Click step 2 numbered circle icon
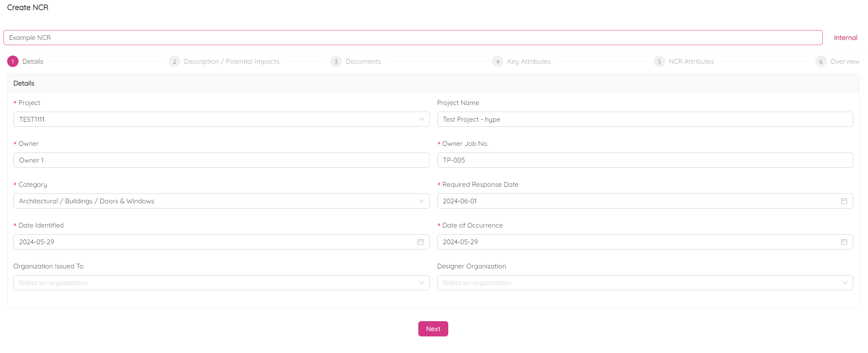The width and height of the screenshot is (868, 353). tap(174, 61)
